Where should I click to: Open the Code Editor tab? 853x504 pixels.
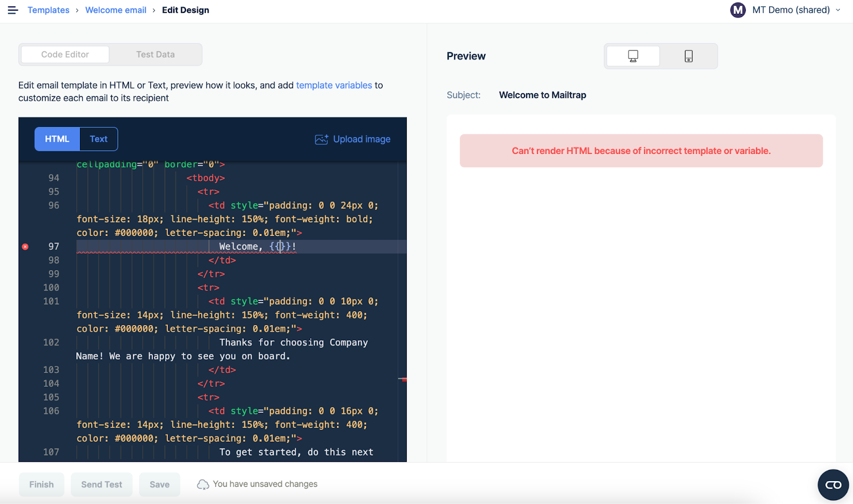[65, 54]
